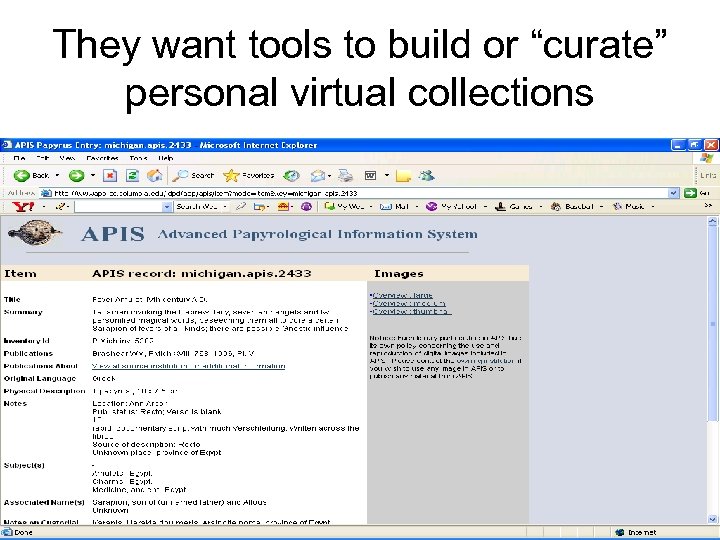Open the Search pane from the toolbar
Viewport: 720px width, 540px height.
[193, 175]
